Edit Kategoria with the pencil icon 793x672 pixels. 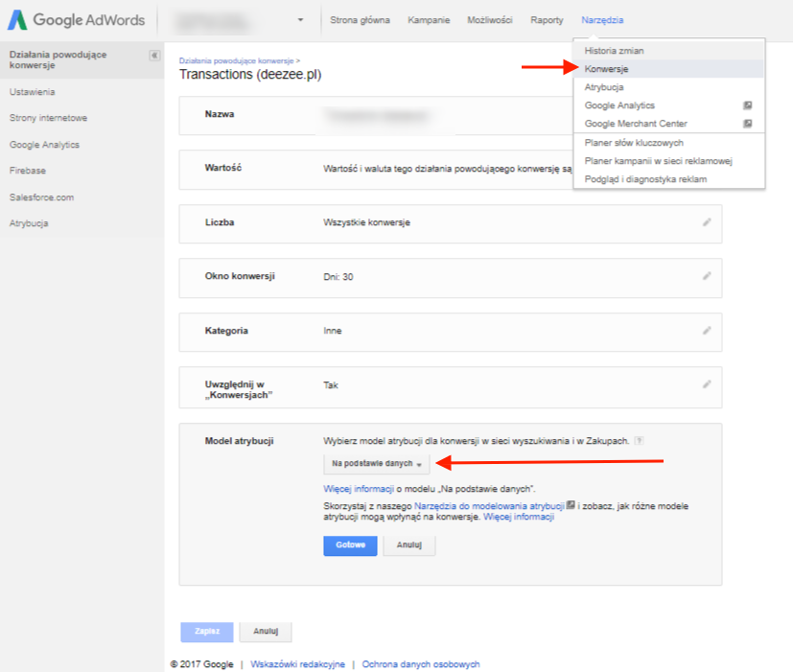(x=707, y=331)
